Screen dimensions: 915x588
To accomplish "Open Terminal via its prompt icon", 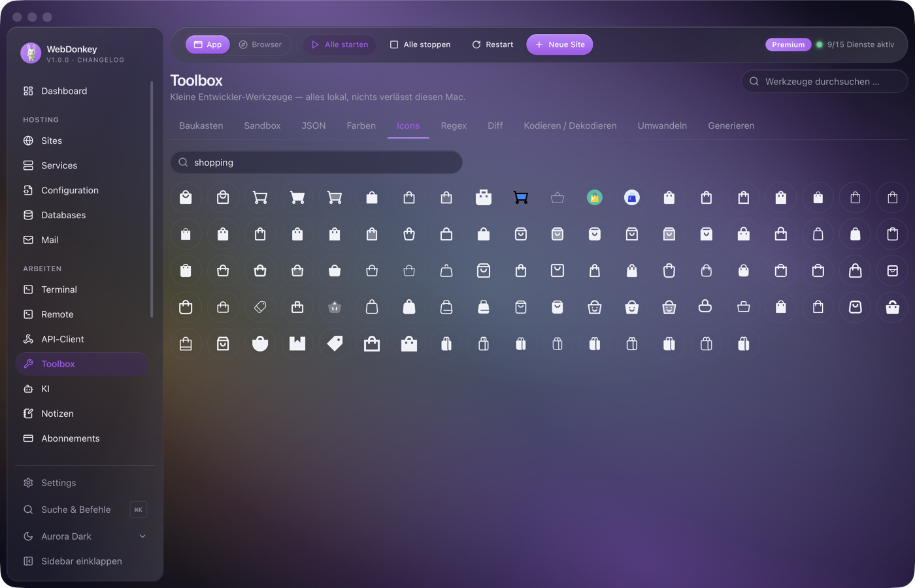I will coord(28,289).
